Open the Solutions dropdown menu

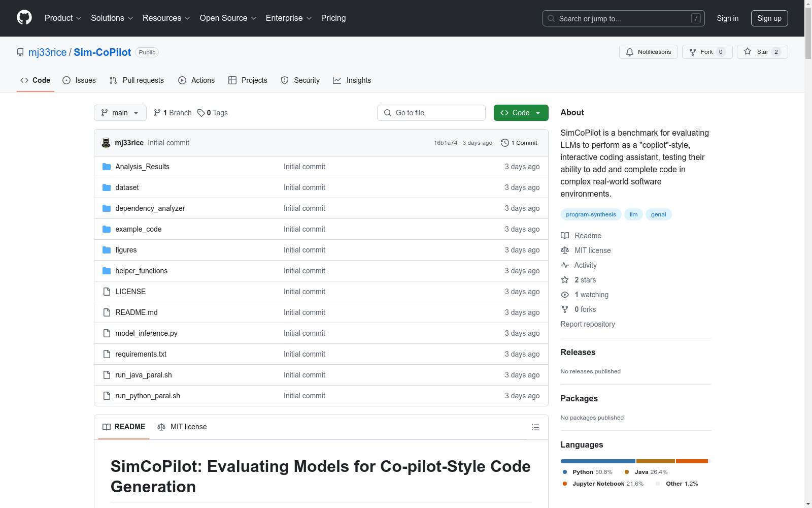point(112,18)
